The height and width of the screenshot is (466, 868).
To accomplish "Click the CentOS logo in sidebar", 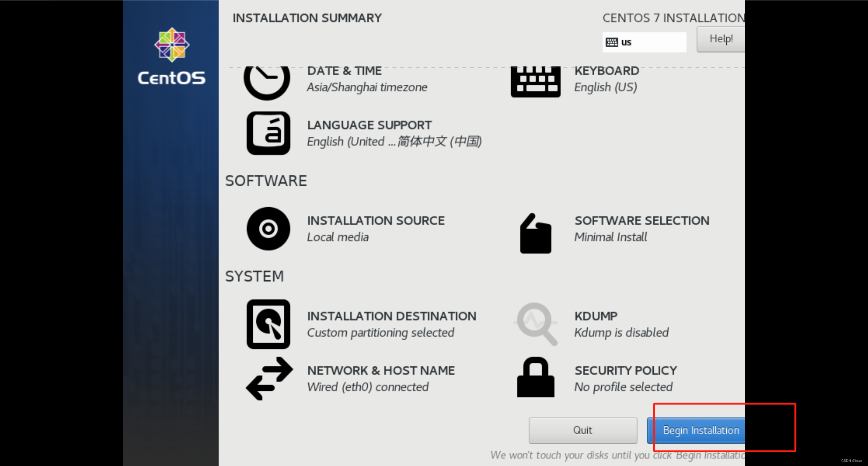I will (172, 56).
